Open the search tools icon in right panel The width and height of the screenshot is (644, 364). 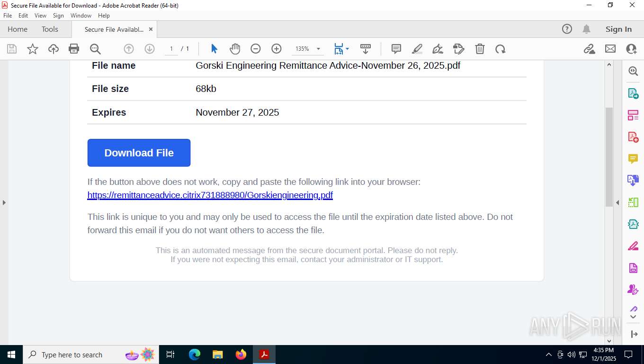pos(633,71)
